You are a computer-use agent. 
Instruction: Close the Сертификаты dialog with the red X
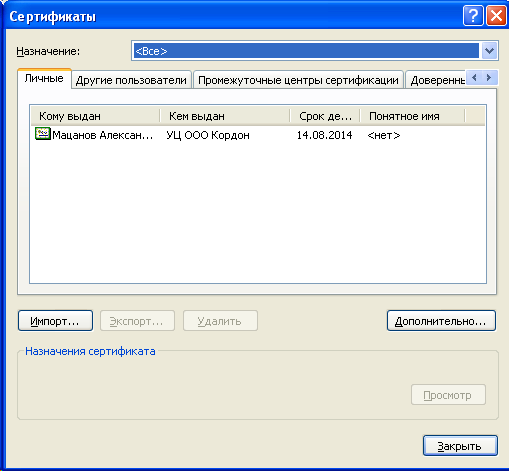tap(496, 16)
